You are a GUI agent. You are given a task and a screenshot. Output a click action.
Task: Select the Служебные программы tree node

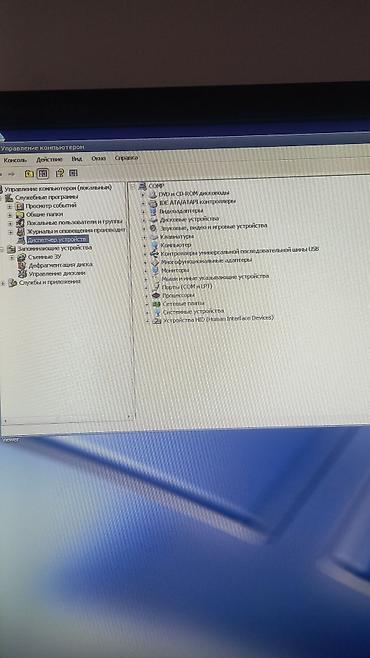pos(47,197)
